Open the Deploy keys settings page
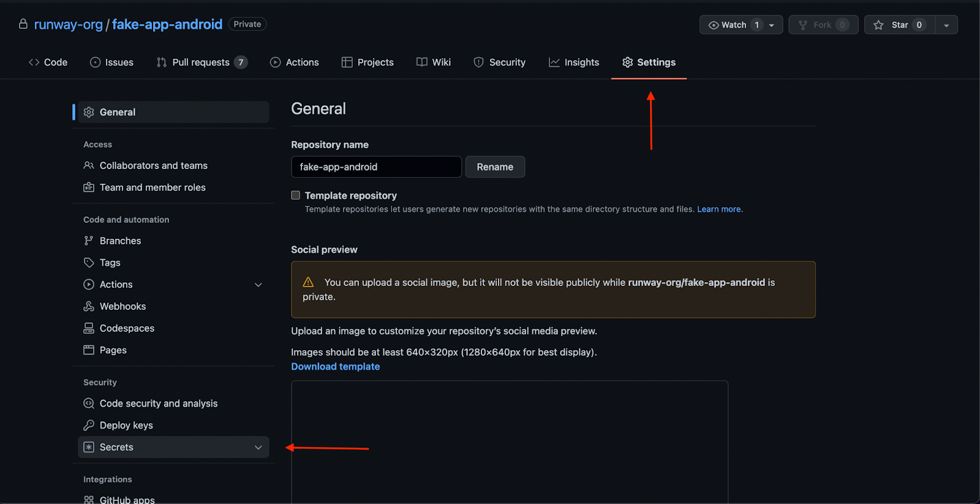 pyautogui.click(x=173, y=425)
